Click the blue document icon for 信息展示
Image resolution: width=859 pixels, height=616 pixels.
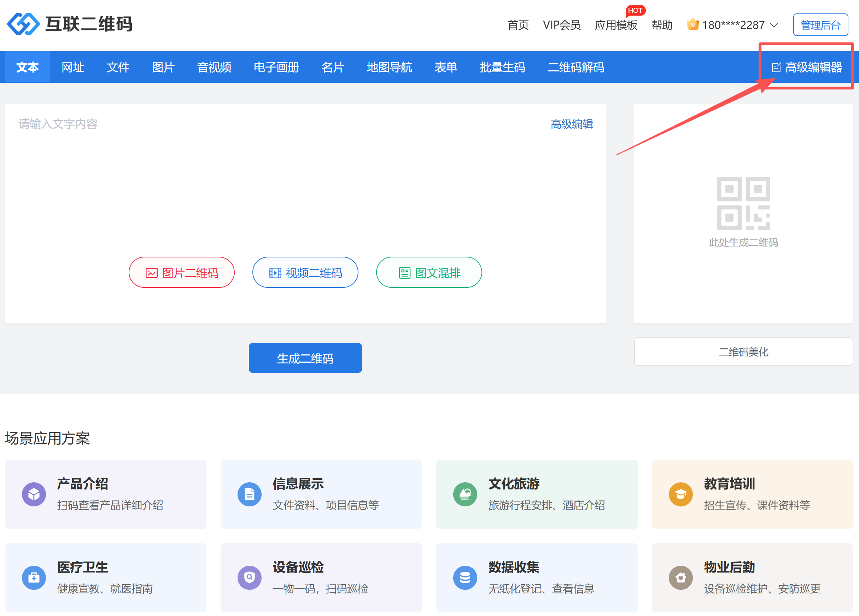click(x=250, y=494)
